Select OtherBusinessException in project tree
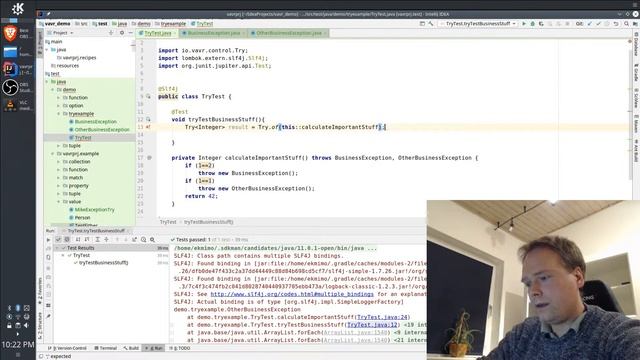 pyautogui.click(x=102, y=129)
